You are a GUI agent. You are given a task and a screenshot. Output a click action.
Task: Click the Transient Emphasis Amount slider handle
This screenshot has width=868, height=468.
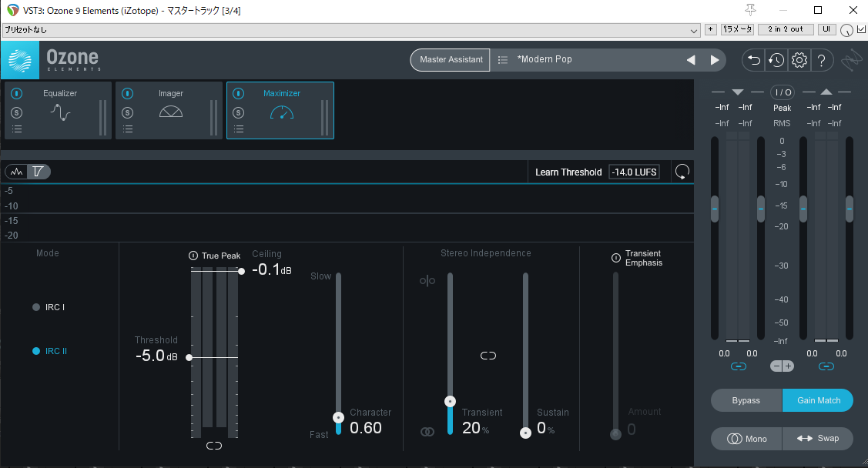pyautogui.click(x=615, y=434)
